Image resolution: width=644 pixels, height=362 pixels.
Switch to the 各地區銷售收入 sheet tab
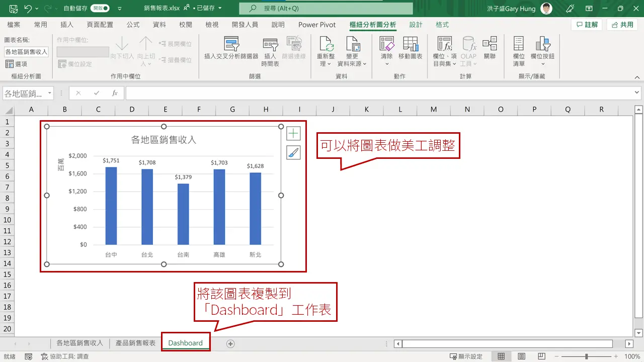[79, 343]
